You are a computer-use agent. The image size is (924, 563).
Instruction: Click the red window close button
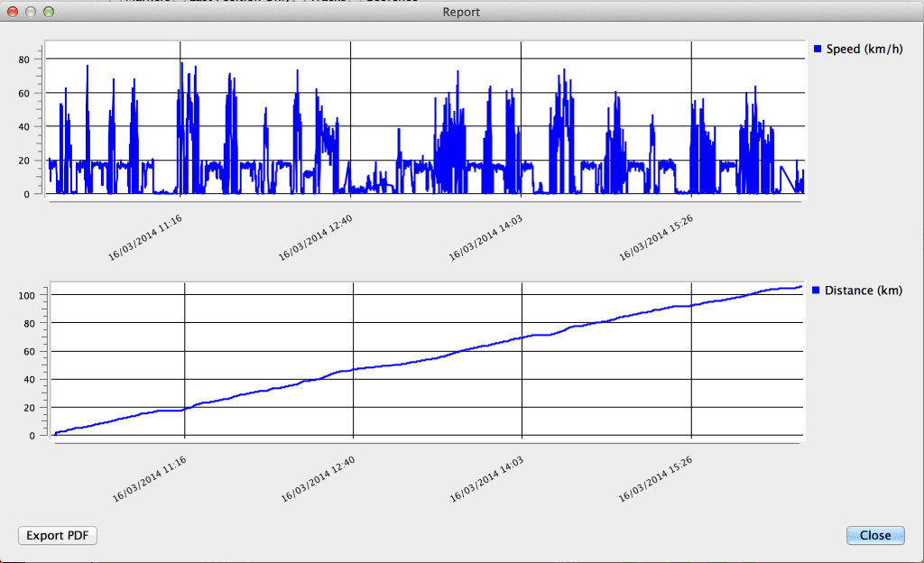13,12
